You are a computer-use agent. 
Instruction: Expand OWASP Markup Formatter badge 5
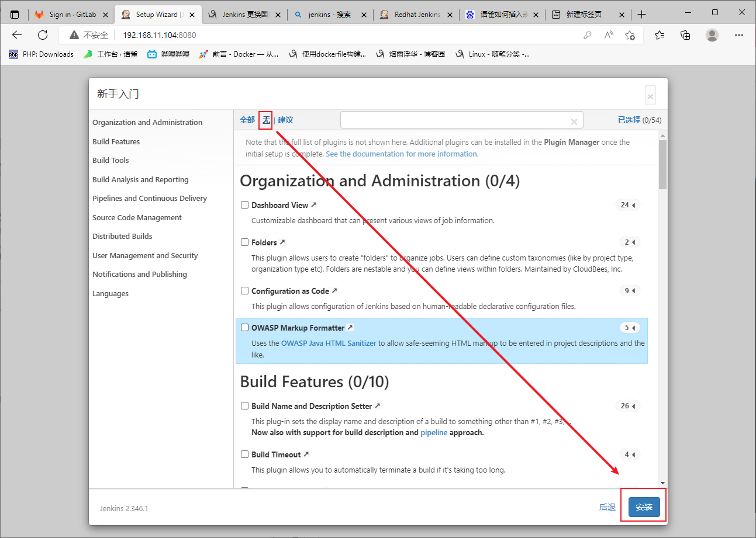tap(630, 328)
